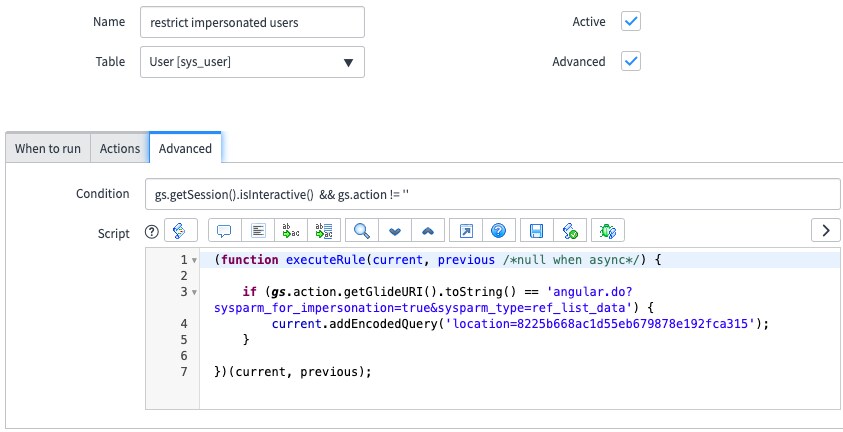Image resolution: width=843 pixels, height=432 pixels.
Task: Click into the Name input field
Action: [x=252, y=22]
